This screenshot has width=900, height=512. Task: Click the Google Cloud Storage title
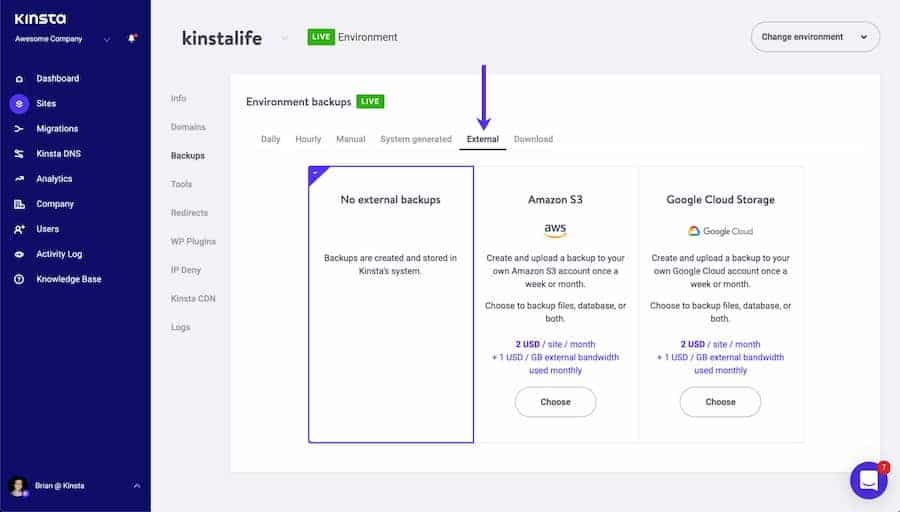click(720, 200)
